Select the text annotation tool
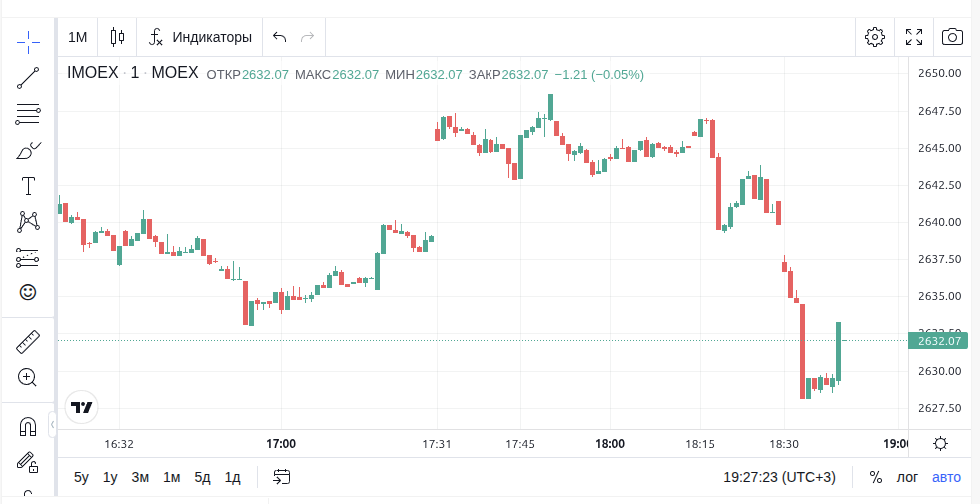This screenshot has width=980, height=504. click(28, 186)
